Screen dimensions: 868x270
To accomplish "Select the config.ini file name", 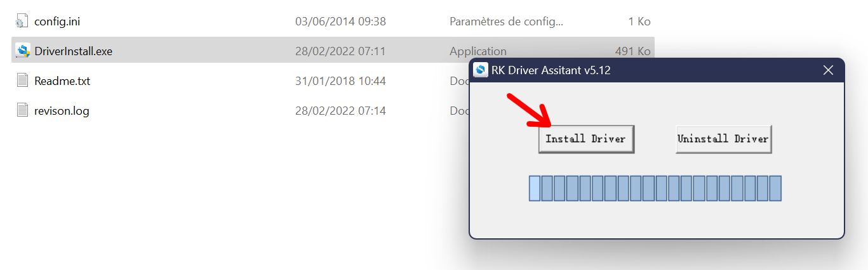I will (57, 22).
